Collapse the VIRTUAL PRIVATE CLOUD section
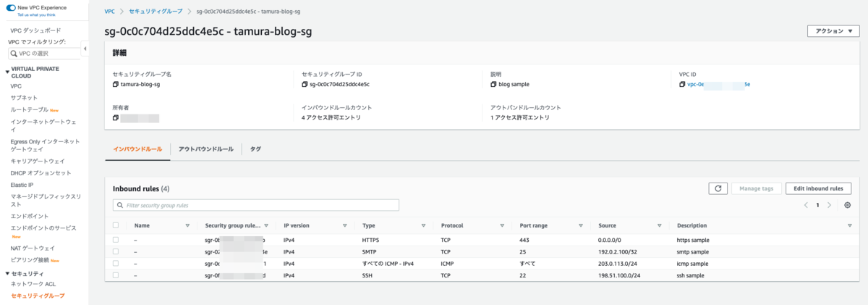The height and width of the screenshot is (305, 868). pyautogui.click(x=7, y=72)
